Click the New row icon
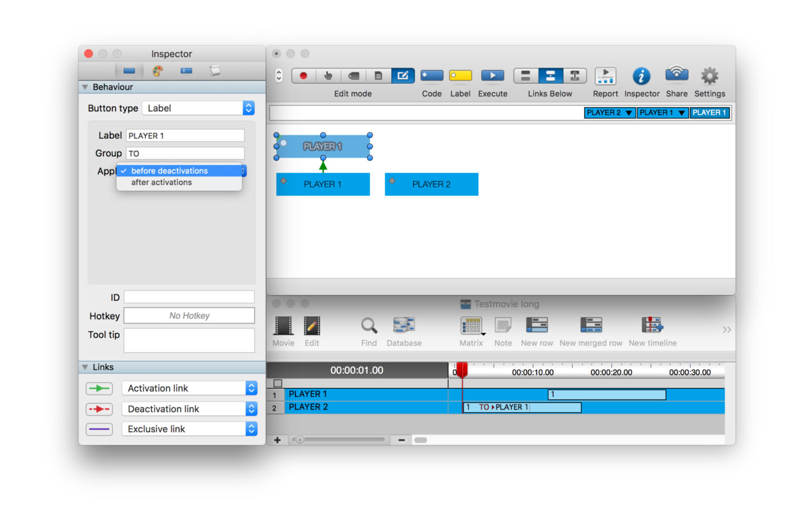This screenshot has width=812, height=518. click(537, 325)
